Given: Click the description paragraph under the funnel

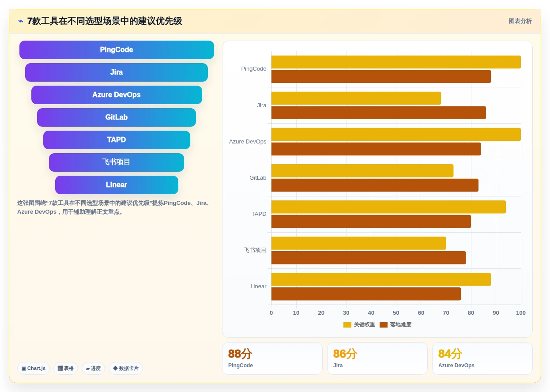Looking at the screenshot, I should pyautogui.click(x=114, y=207).
